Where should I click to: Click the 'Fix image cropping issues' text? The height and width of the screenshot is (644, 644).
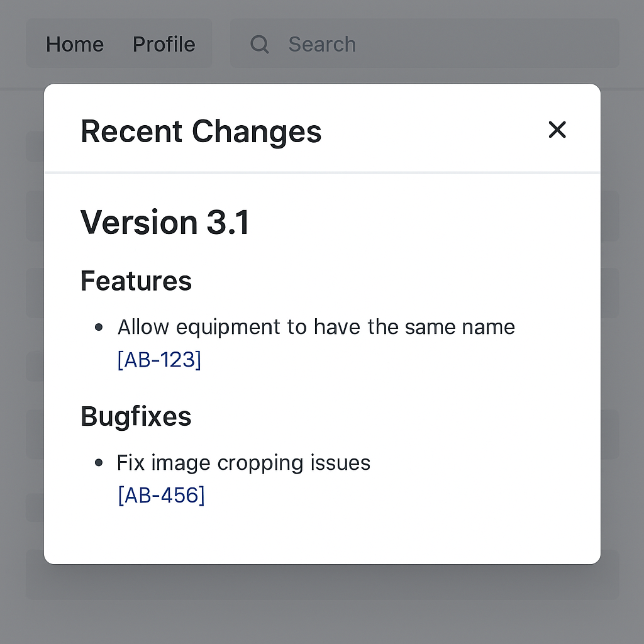tap(243, 463)
